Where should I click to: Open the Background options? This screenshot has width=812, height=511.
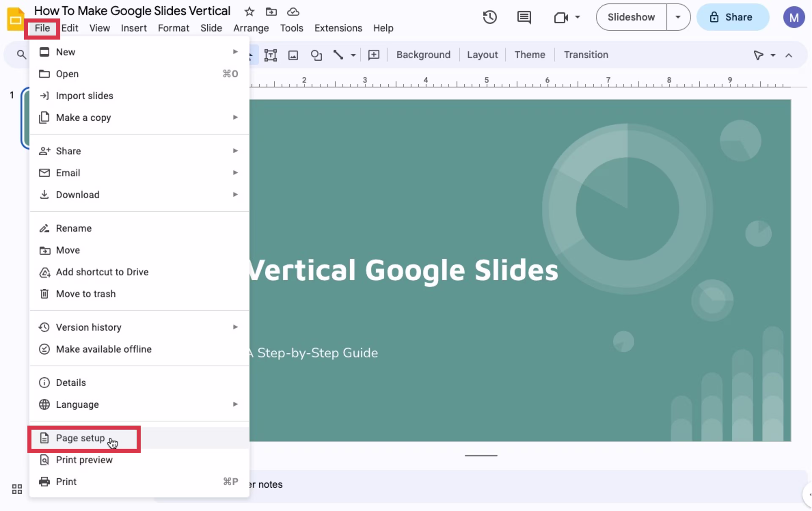(423, 55)
